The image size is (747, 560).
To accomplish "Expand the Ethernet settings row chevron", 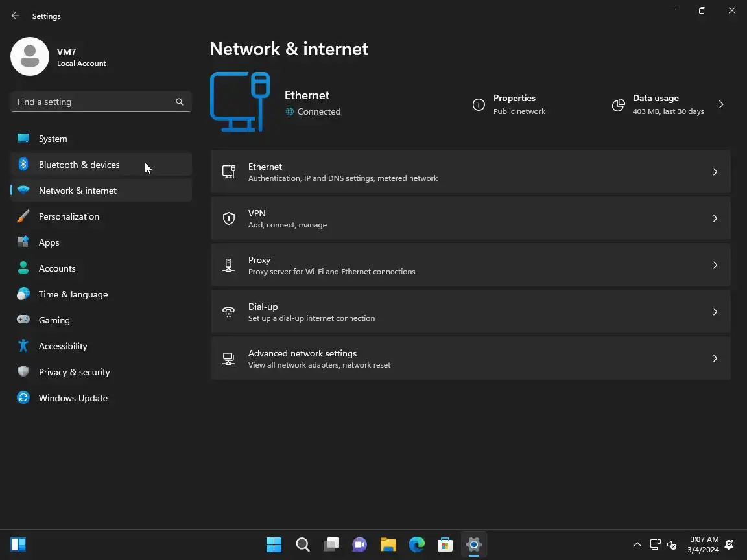I will [715, 172].
